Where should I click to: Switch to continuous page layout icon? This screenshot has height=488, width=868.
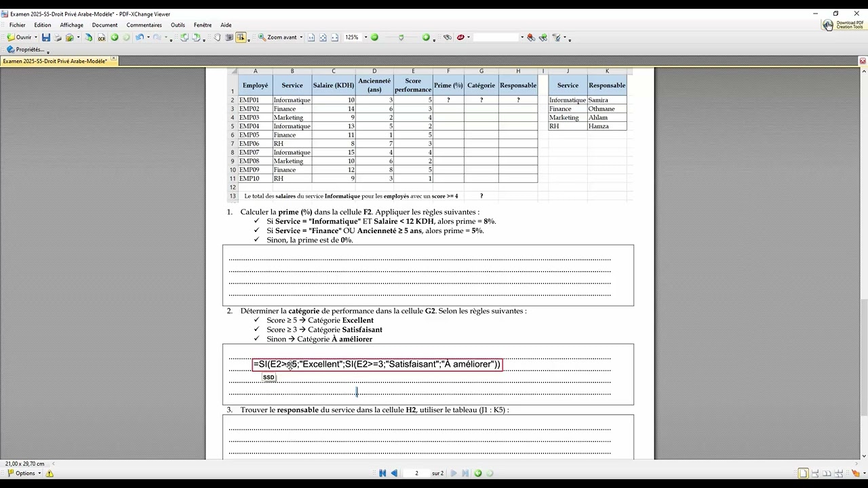[x=815, y=473]
